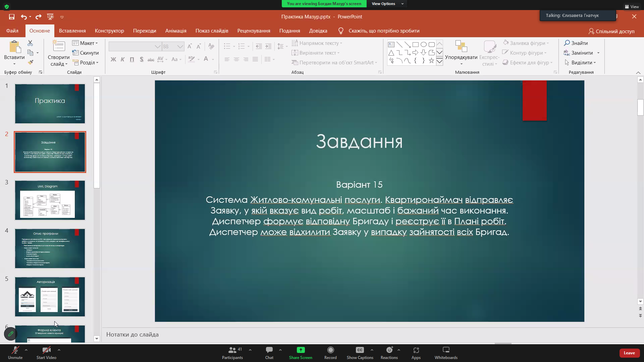The width and height of the screenshot is (644, 362).
Task: Start Video in Zoom toolbar
Action: tap(46, 353)
